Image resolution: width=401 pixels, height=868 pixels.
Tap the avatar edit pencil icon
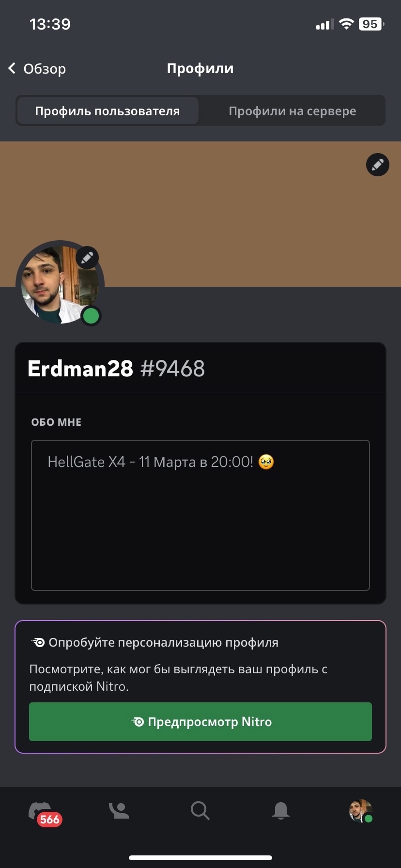point(87,258)
